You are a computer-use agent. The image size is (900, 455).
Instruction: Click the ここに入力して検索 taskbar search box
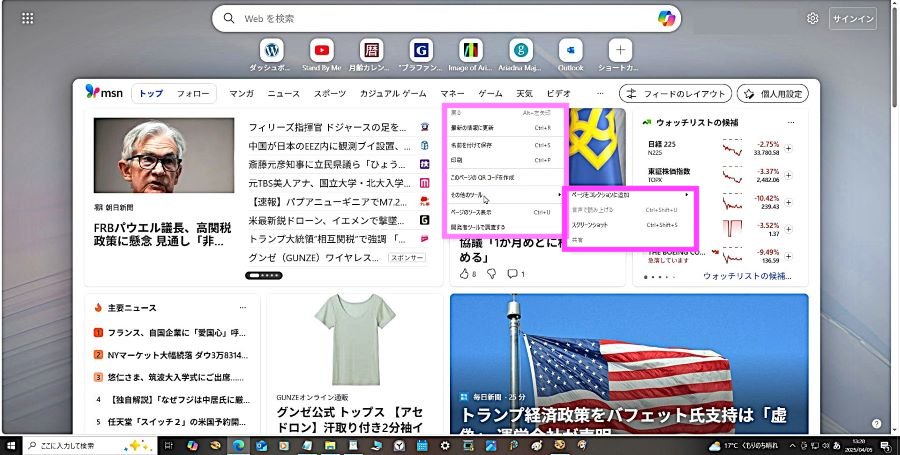89,445
